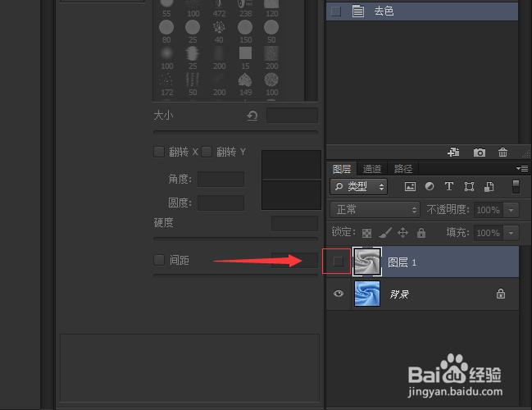The height and width of the screenshot is (410, 532).
Task: Select the 去色 history state text
Action: click(384, 11)
